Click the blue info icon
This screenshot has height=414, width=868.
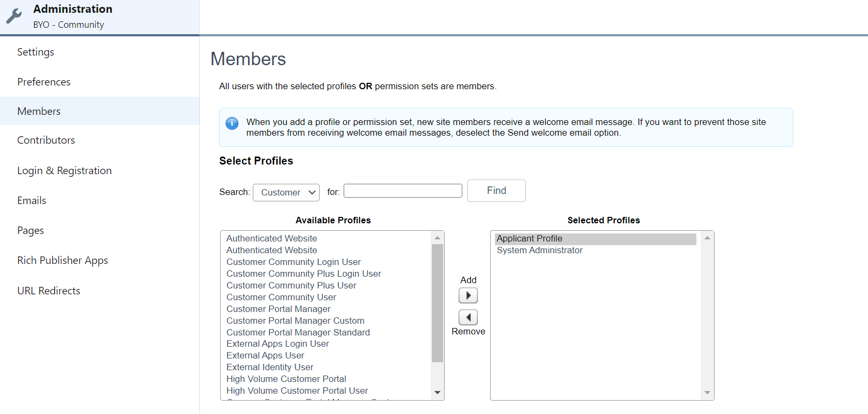pyautogui.click(x=232, y=123)
